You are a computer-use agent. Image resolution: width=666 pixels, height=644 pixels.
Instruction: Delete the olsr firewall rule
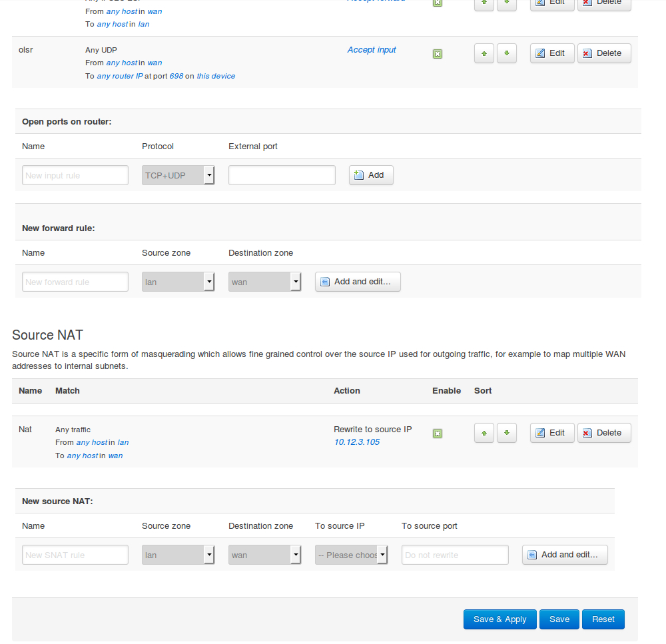pyautogui.click(x=603, y=53)
